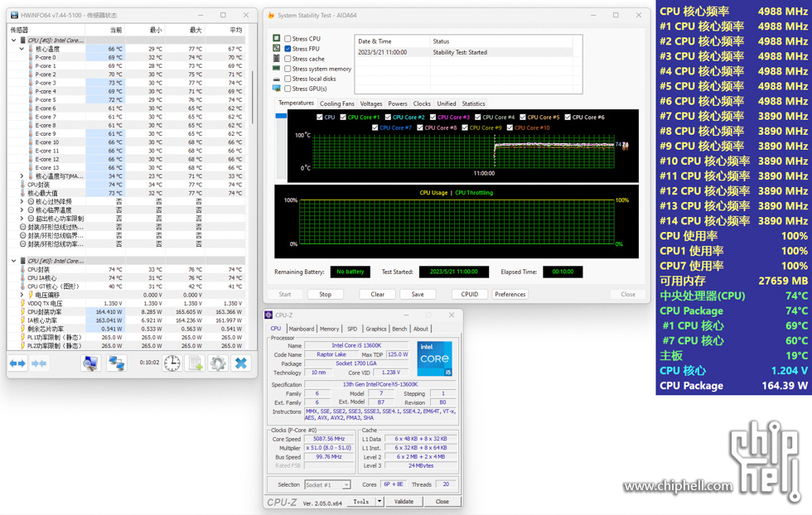Open the Memory tab in CPU-Z
812x515 pixels.
(x=329, y=329)
